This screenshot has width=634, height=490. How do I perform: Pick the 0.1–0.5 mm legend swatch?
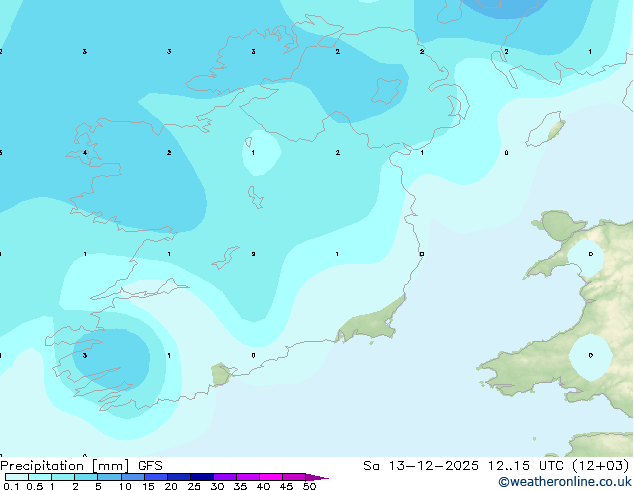click(x=17, y=477)
